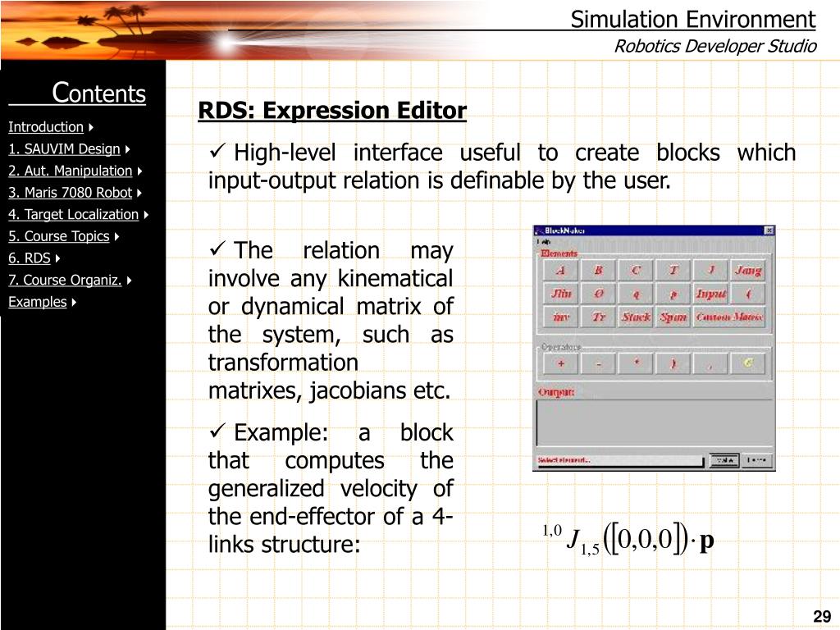The width and height of the screenshot is (840, 630).
Task: Expand the arrow next to RDS
Action: coord(58,258)
